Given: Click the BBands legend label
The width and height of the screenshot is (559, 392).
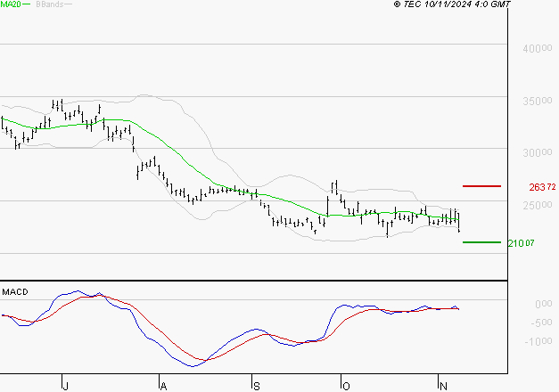Looking at the screenshot, I should [x=50, y=4].
